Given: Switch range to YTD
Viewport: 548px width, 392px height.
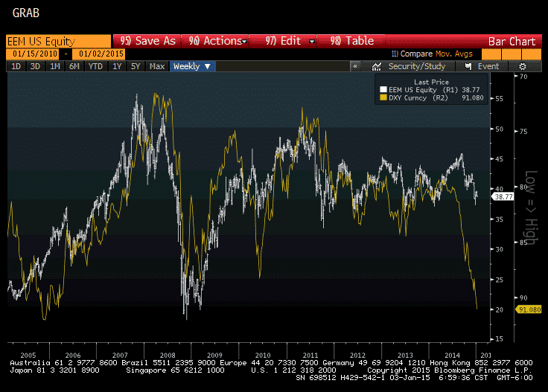Looking at the screenshot, I should point(95,66).
